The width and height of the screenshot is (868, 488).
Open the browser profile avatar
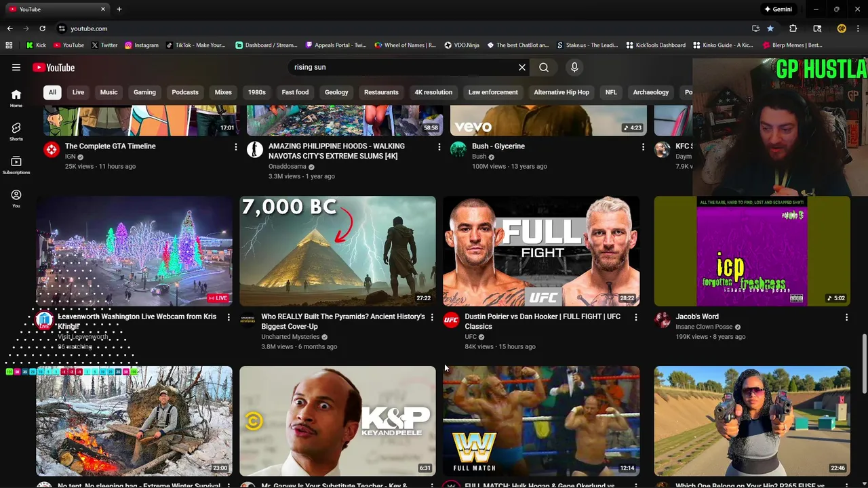(x=842, y=28)
